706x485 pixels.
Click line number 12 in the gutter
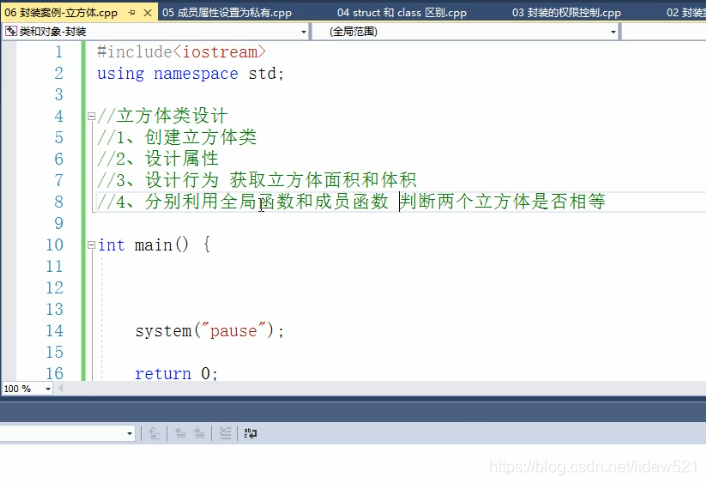[x=54, y=288]
